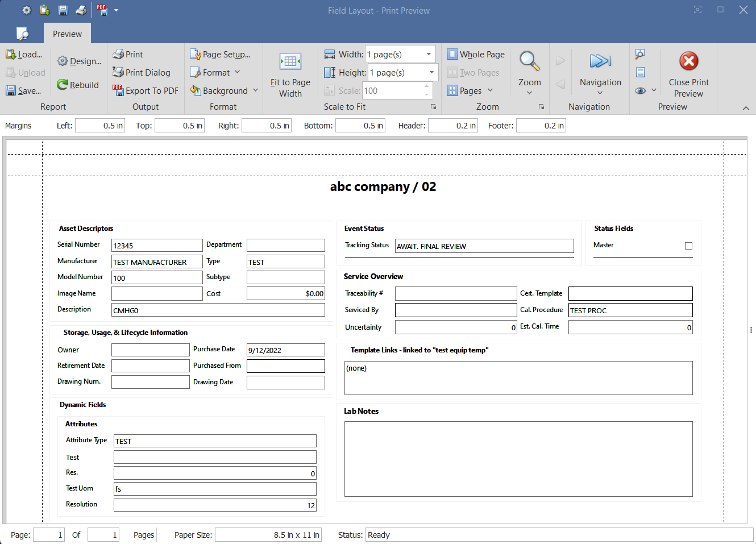Click the Load report button

point(24,55)
